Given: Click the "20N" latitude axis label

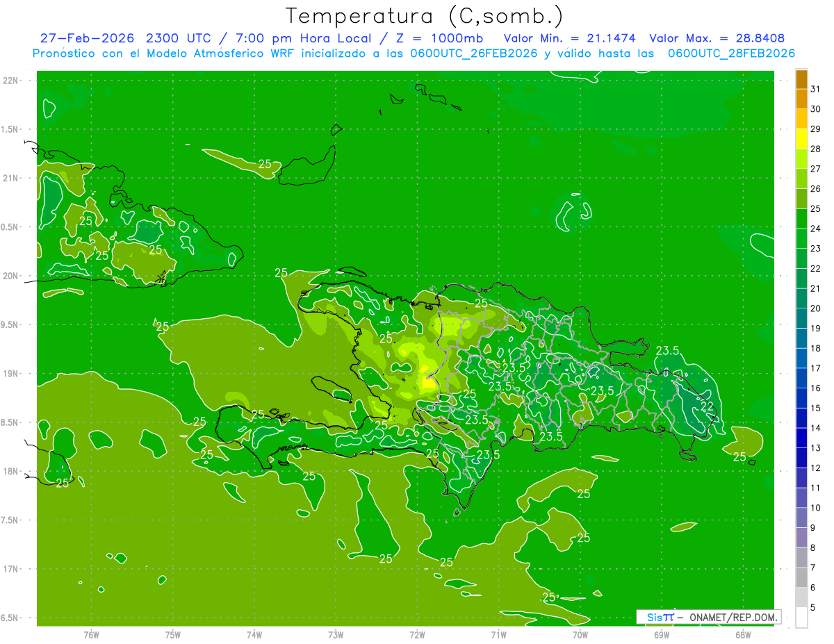Looking at the screenshot, I should point(11,276).
